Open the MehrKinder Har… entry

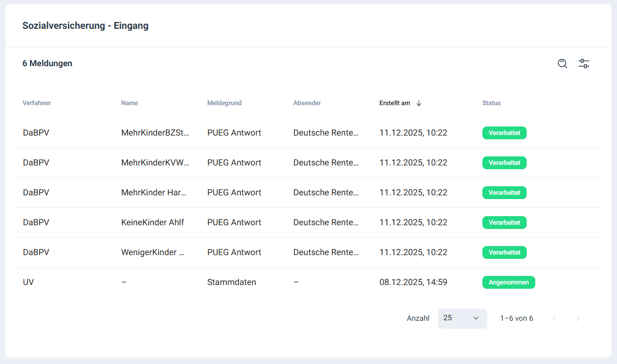(x=154, y=193)
